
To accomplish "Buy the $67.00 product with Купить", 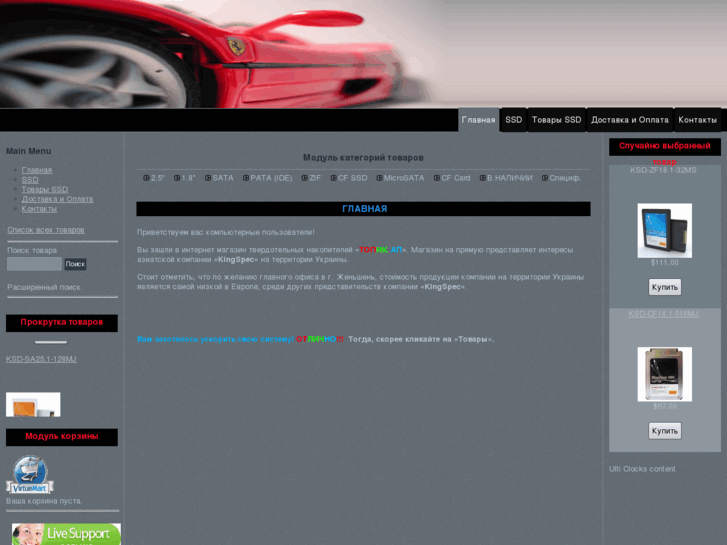I will pyautogui.click(x=664, y=431).
